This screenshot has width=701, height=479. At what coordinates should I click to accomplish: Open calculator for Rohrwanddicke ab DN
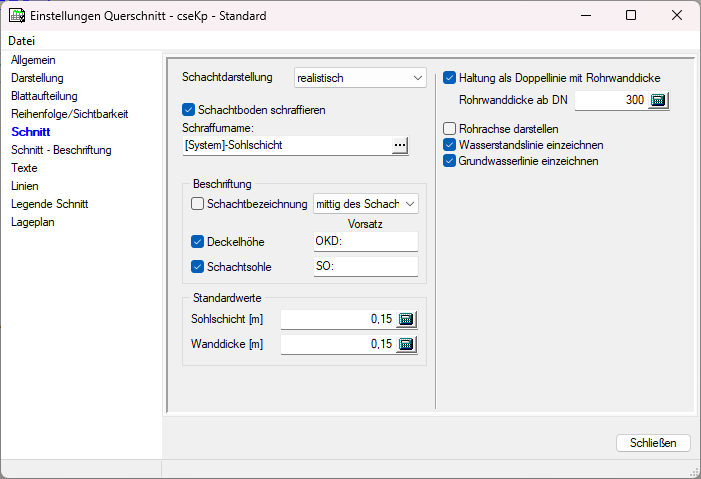click(x=657, y=101)
